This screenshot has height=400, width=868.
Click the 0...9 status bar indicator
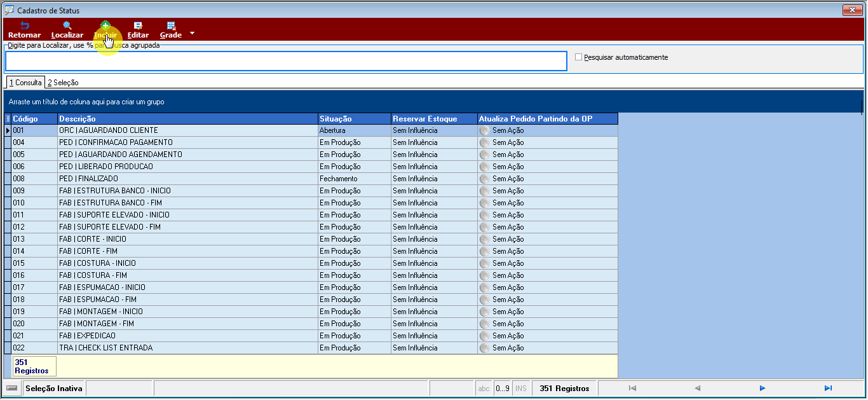[x=502, y=389]
